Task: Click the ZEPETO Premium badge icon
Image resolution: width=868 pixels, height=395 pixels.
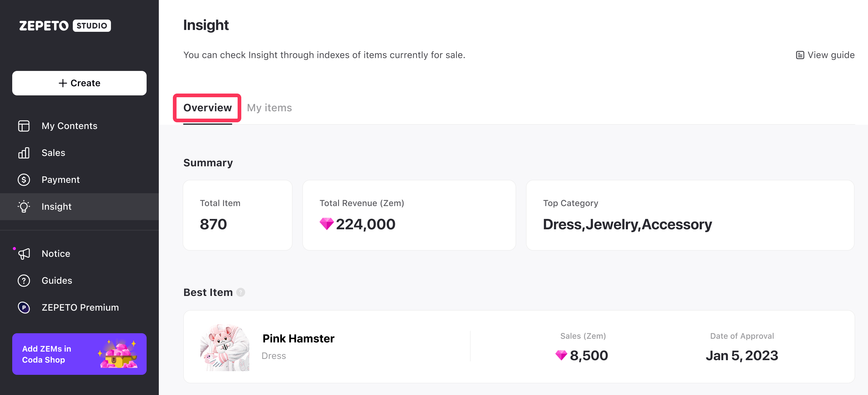Action: coord(24,308)
